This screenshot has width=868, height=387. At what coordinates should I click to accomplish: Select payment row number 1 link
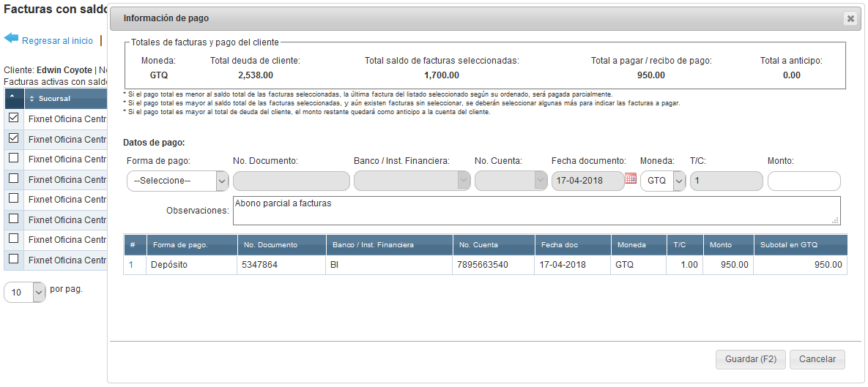(x=132, y=265)
